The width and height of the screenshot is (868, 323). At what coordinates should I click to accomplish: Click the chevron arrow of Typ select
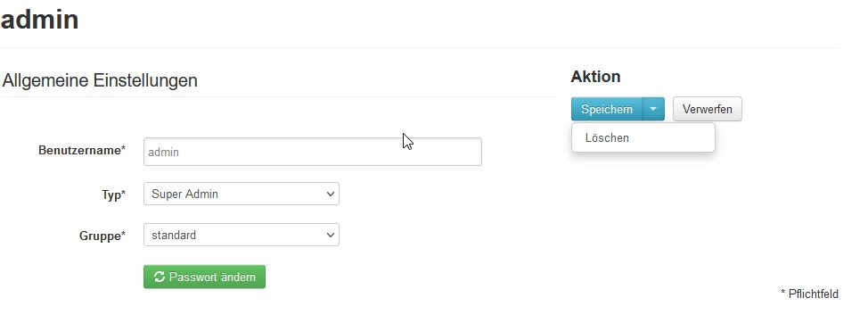(331, 195)
